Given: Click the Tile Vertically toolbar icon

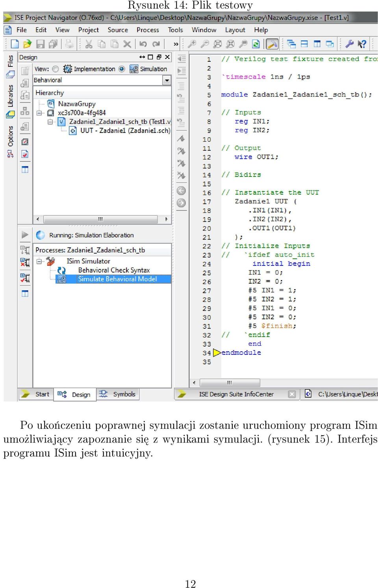Looking at the screenshot, I should [x=317, y=44].
